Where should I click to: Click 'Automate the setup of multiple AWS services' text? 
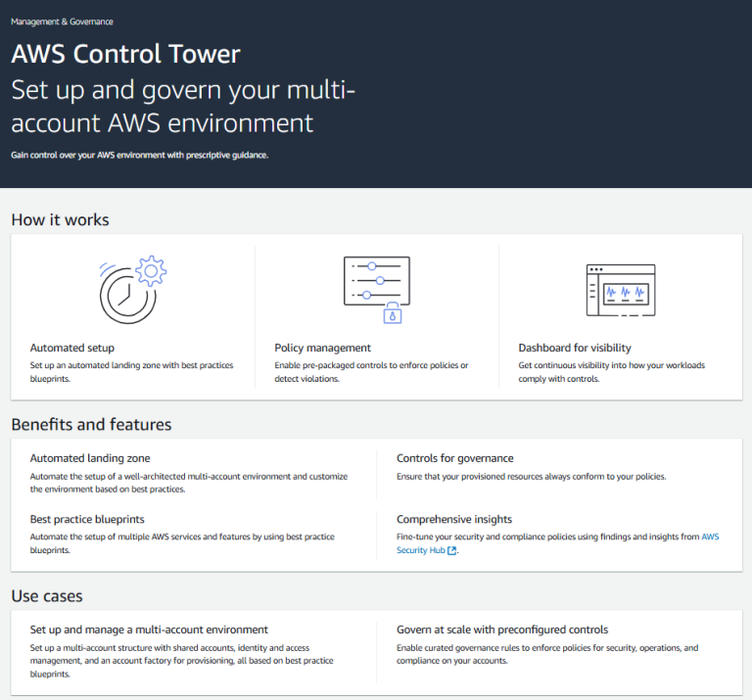182,543
